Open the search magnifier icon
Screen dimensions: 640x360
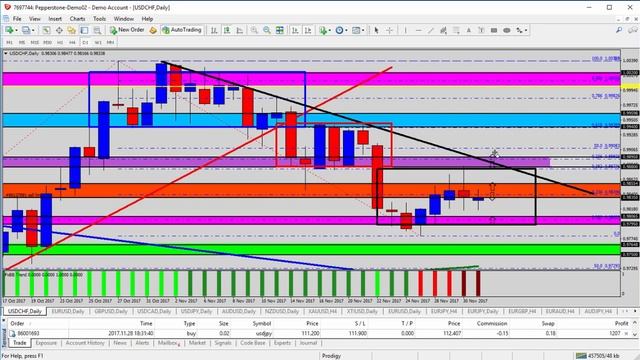coord(619,30)
